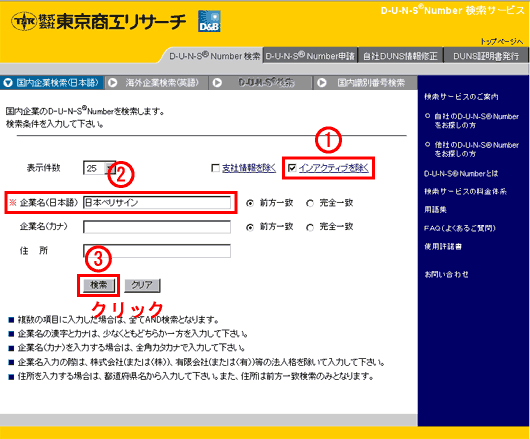Click the Tokyo Shoko Research TSR logo
This screenshot has width=530, height=439.
click(x=98, y=22)
